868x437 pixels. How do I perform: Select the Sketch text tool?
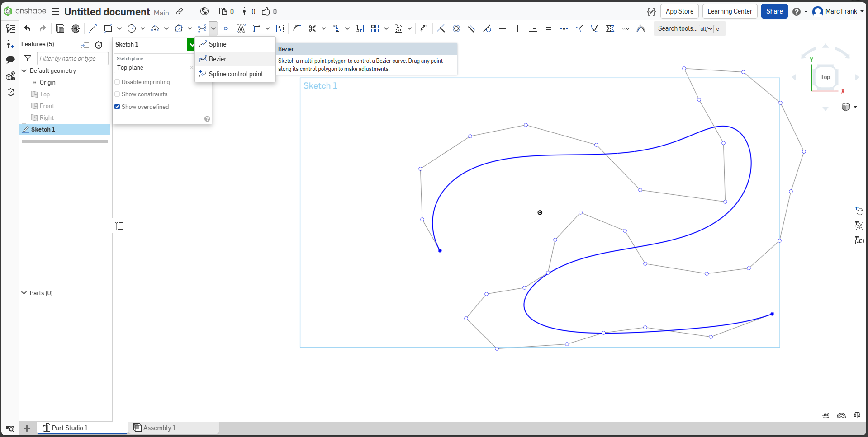pos(241,28)
